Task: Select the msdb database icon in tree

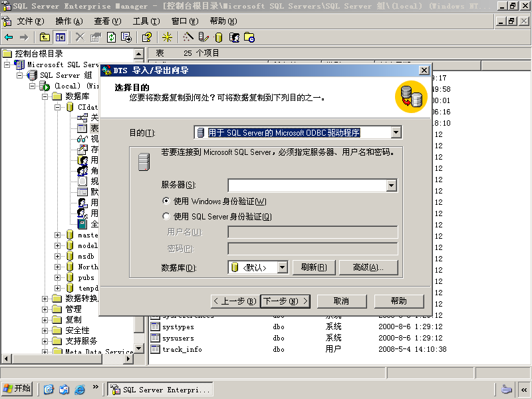Action: [x=70, y=256]
